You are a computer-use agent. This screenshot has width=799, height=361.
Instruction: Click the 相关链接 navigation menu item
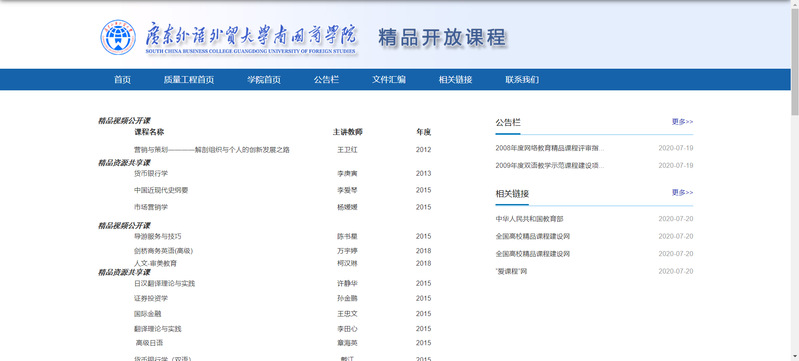pyautogui.click(x=456, y=80)
